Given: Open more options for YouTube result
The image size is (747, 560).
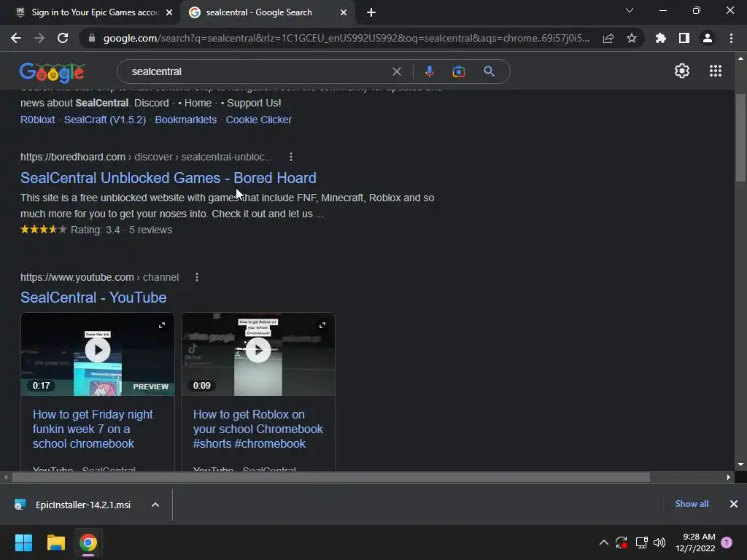Looking at the screenshot, I should (x=197, y=277).
